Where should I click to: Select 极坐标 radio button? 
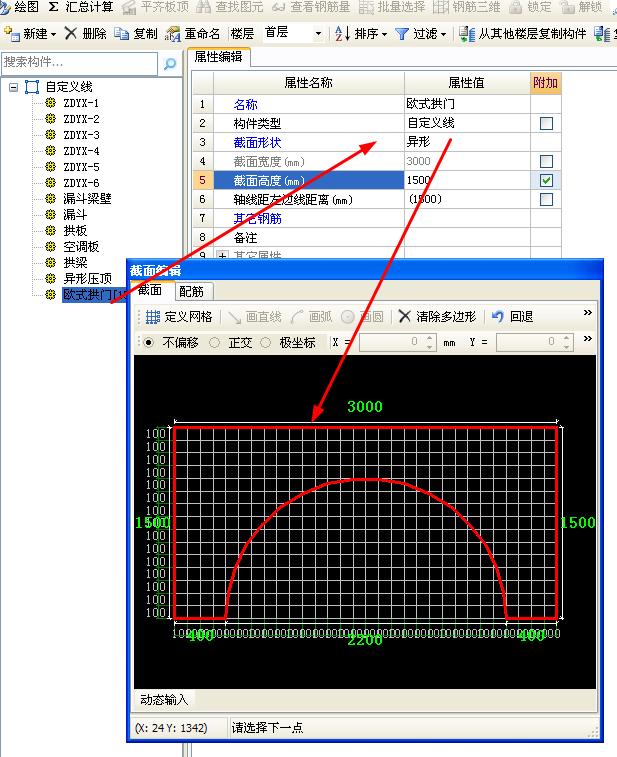[x=266, y=342]
